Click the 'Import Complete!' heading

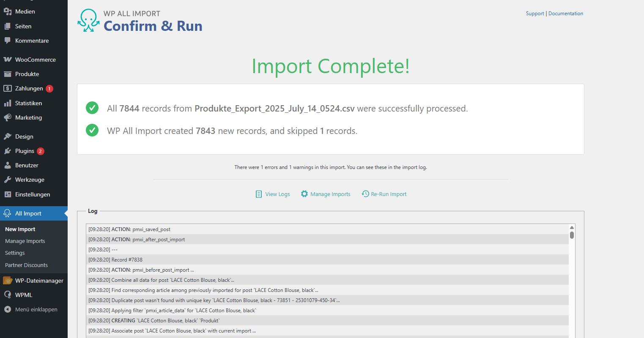(331, 66)
